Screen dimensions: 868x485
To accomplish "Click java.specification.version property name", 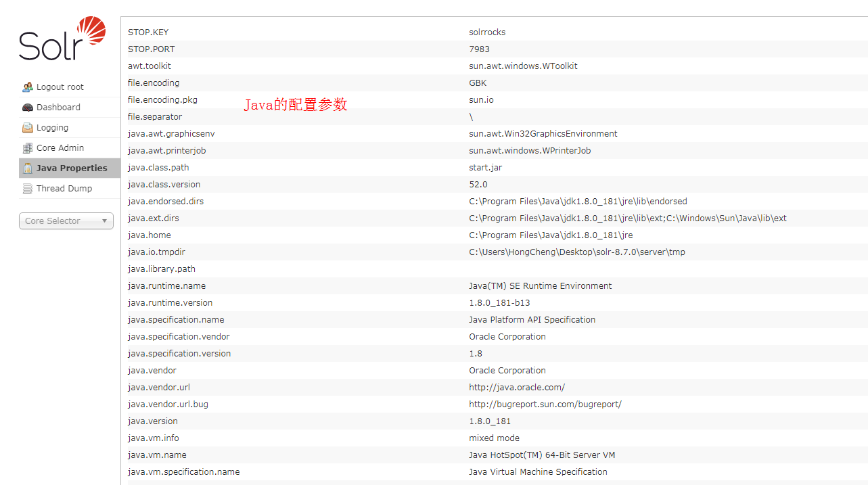I will pos(179,353).
